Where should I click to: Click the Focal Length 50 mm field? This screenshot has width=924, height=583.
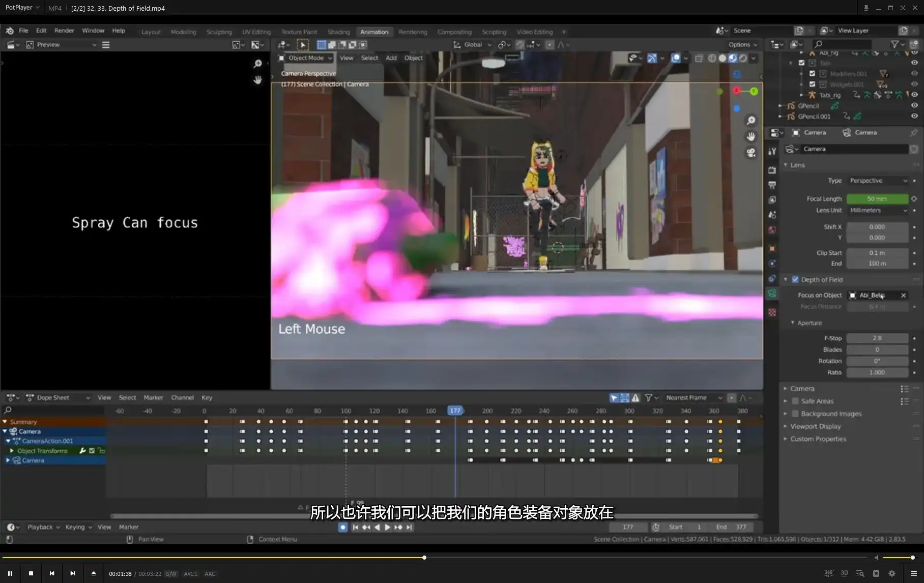point(877,199)
